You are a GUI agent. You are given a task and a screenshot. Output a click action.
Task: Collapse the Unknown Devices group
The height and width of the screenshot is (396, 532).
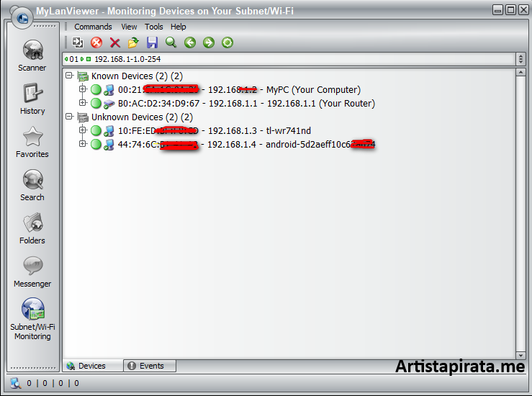pyautogui.click(x=69, y=117)
